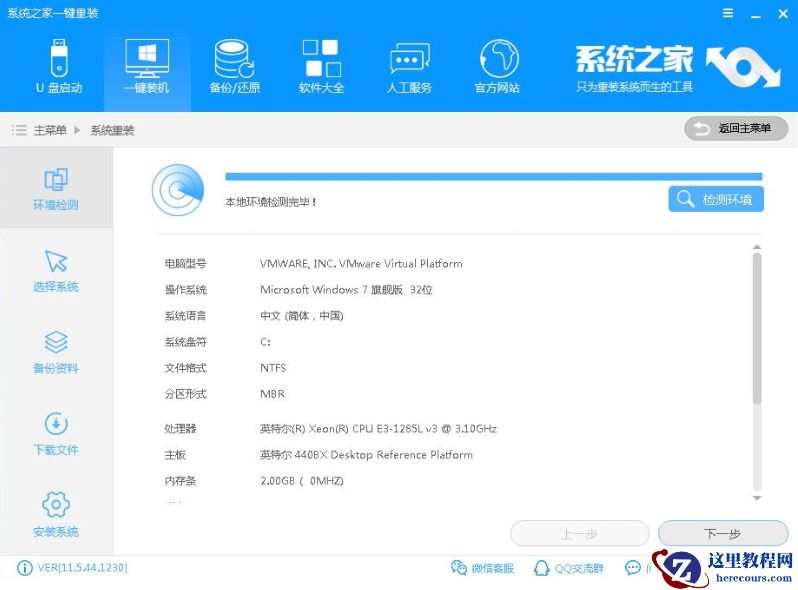Click the 本地环境检测完毕 status text

(x=271, y=202)
